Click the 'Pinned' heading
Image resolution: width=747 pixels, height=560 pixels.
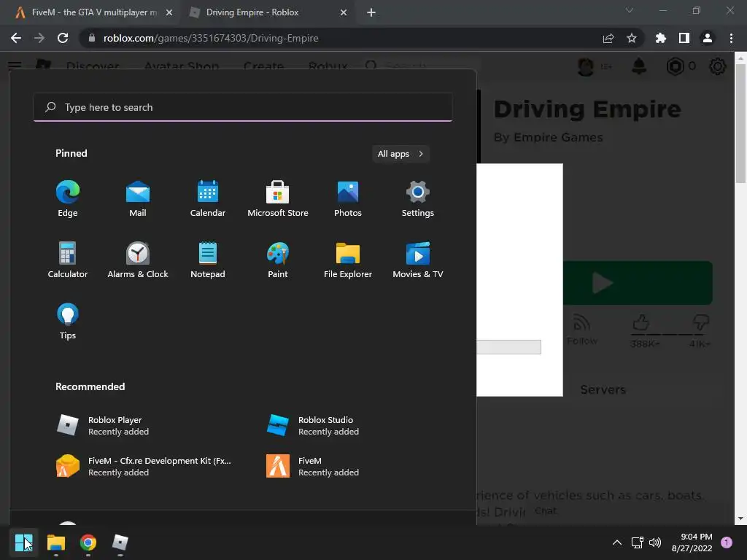point(71,153)
